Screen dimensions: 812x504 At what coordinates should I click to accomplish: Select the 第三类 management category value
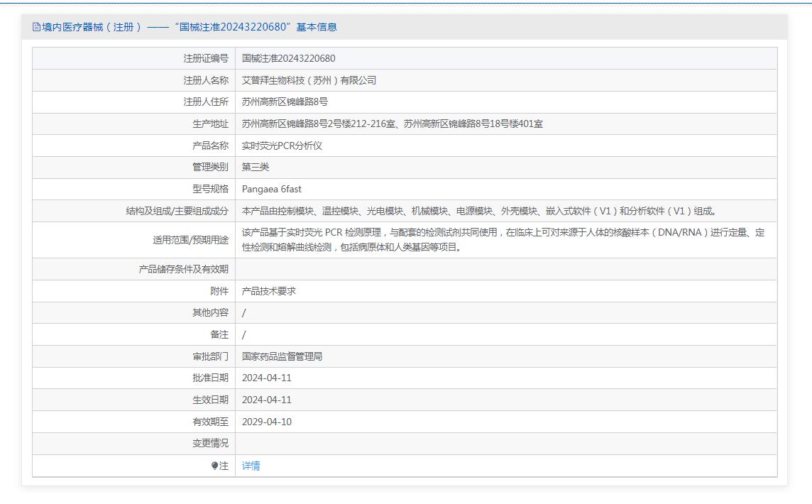pyautogui.click(x=256, y=168)
